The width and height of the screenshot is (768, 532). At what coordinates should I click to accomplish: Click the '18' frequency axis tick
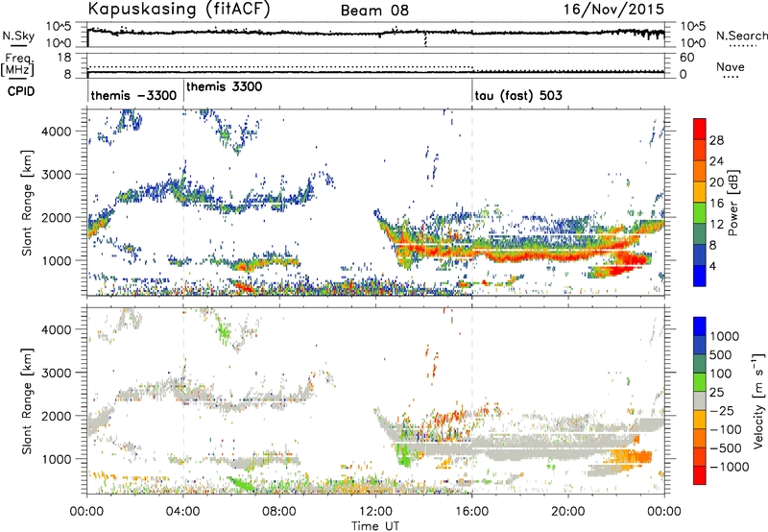pyautogui.click(x=64, y=58)
